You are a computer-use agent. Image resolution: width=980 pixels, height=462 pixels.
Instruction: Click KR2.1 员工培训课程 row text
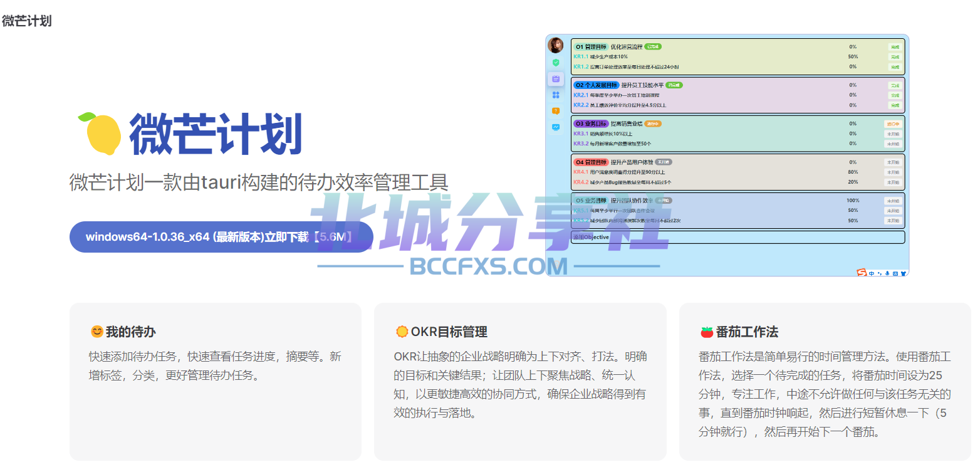[x=616, y=95]
